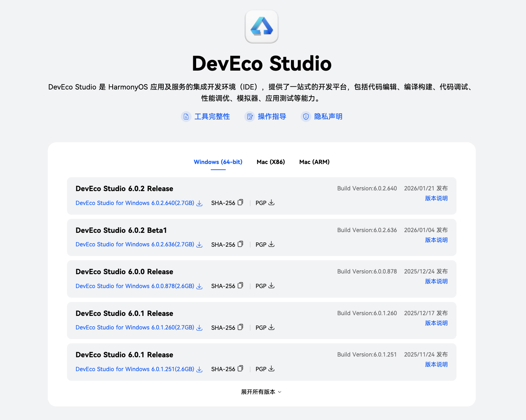Copy SHA-256 for 6.0.2.640 build
Screen dimensions: 526x420
[240, 203]
